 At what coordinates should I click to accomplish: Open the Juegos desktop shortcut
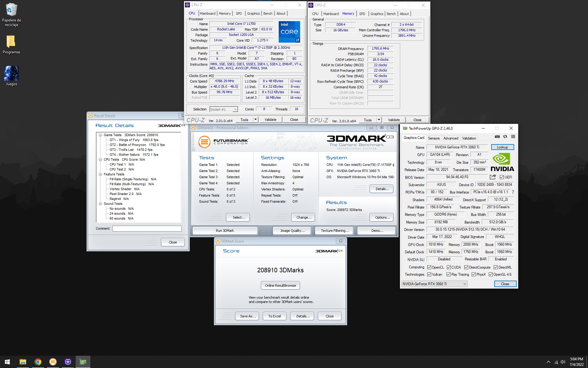pyautogui.click(x=11, y=76)
